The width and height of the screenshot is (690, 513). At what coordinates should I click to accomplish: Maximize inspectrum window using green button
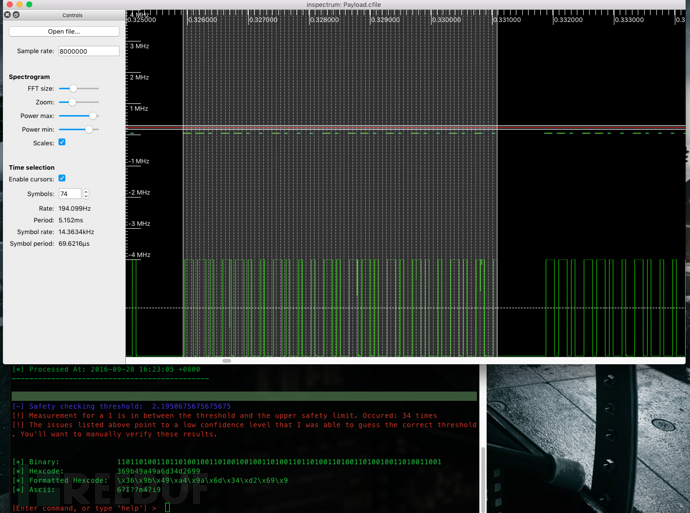pyautogui.click(x=29, y=4)
